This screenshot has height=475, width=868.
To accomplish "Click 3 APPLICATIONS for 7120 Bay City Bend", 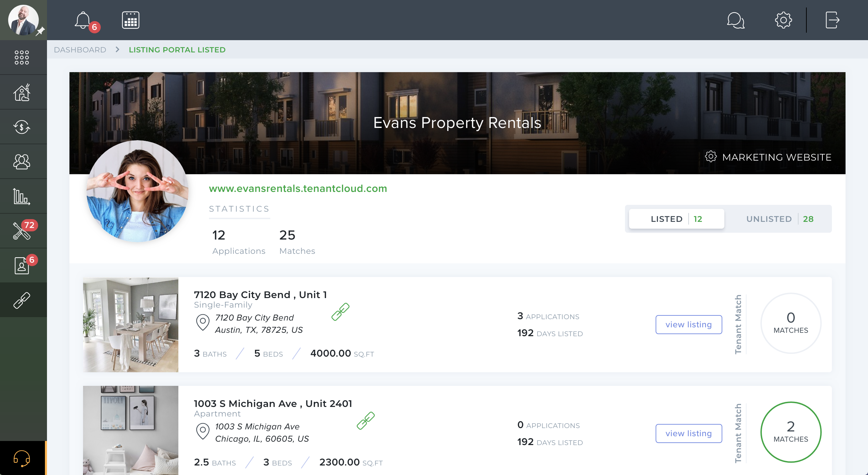I will [548, 316].
